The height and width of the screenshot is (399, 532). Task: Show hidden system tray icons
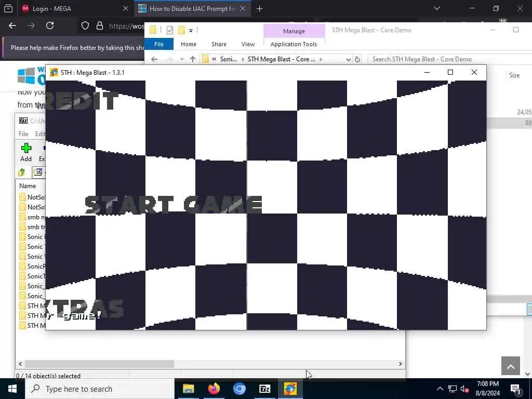point(440,389)
